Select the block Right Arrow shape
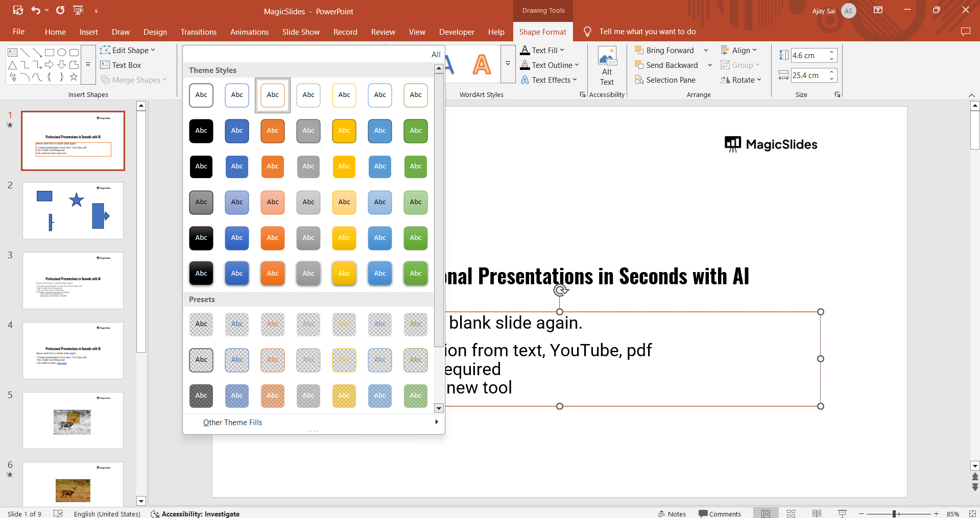Image resolution: width=980 pixels, height=518 pixels. tap(50, 65)
